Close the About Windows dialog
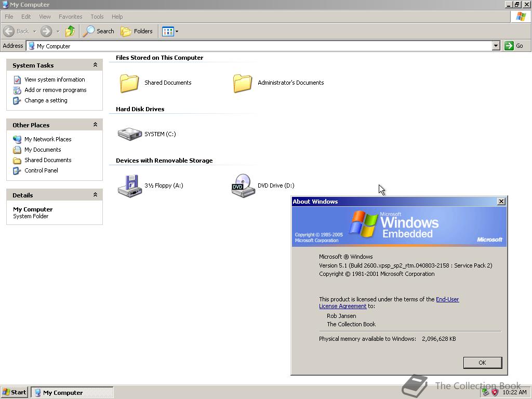Viewport: 532px width, 399px height. (x=501, y=202)
